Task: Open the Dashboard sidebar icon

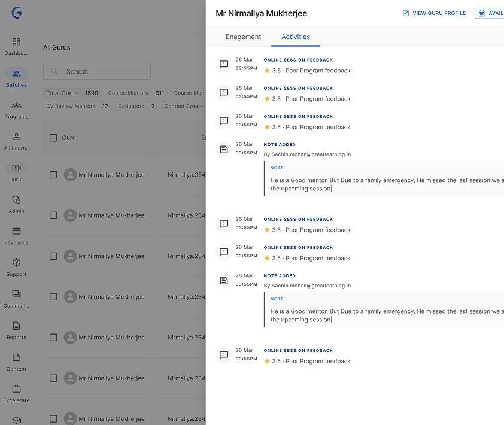Action: click(x=16, y=42)
